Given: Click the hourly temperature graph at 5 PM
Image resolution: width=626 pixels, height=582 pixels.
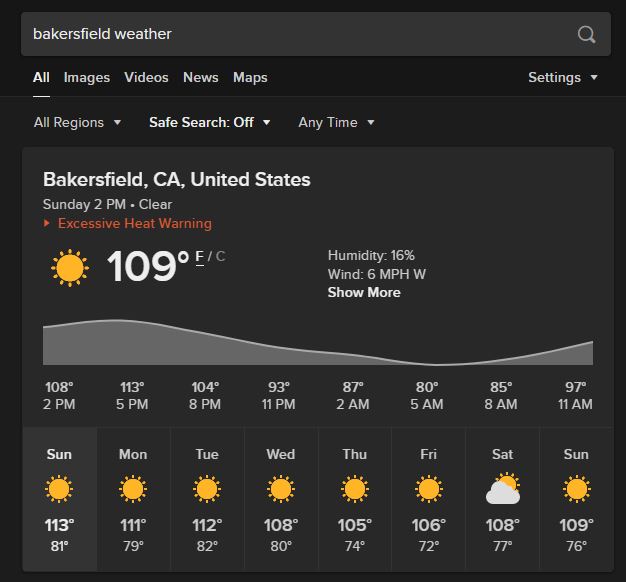Looking at the screenshot, I should [x=132, y=342].
